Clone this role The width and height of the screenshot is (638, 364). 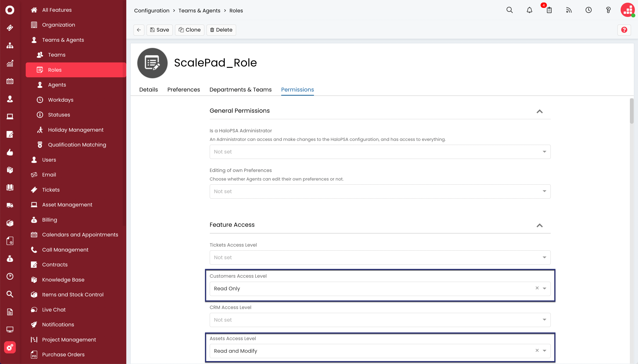[x=190, y=30]
